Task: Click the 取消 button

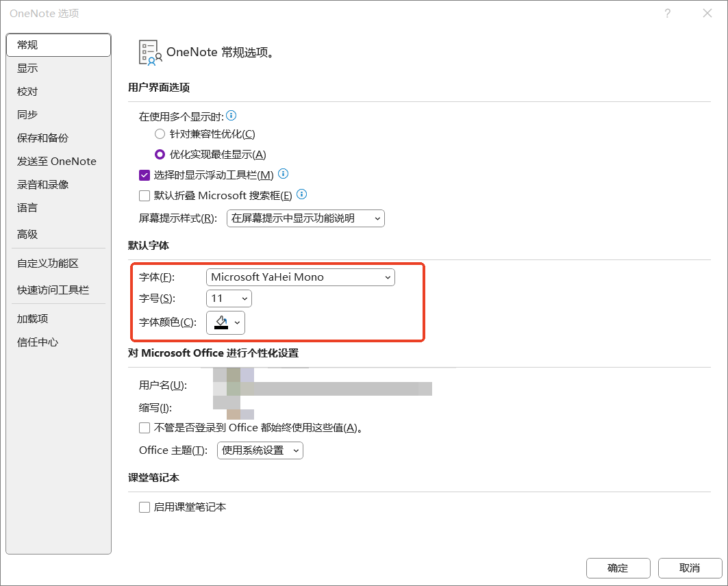Action: pyautogui.click(x=690, y=568)
